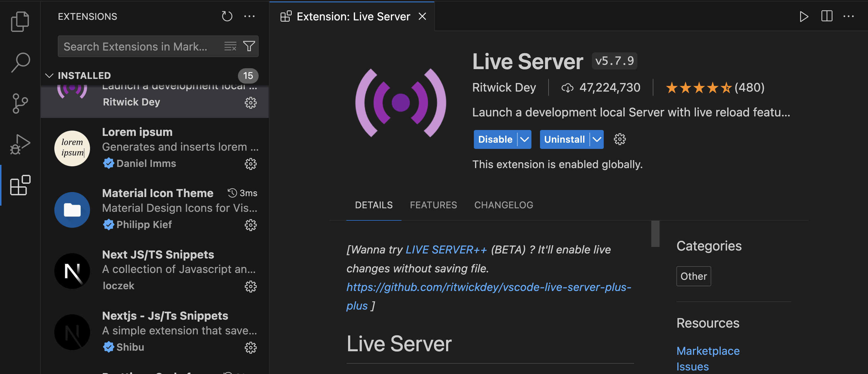Viewport: 868px width, 374px height.
Task: Open manage gear for Lorem ipsum extension
Action: (250, 164)
